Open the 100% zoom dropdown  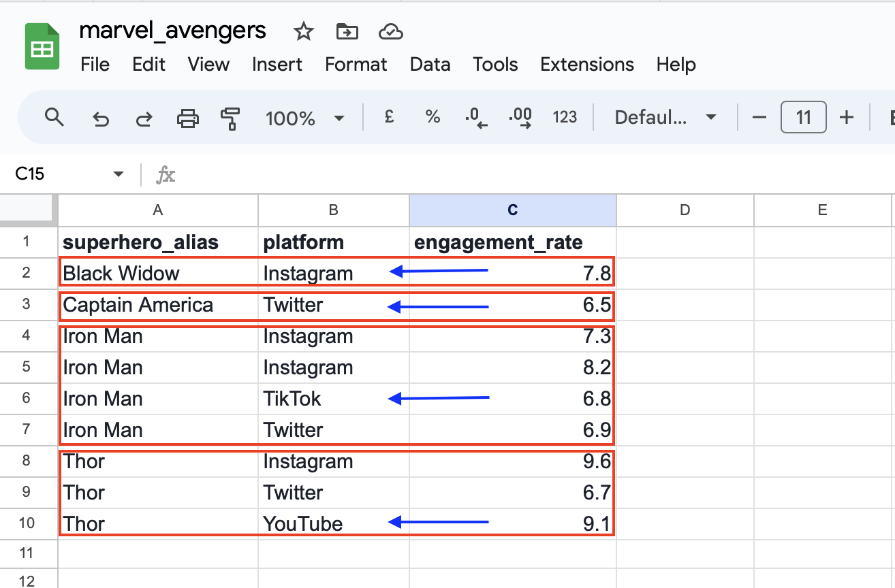(304, 118)
